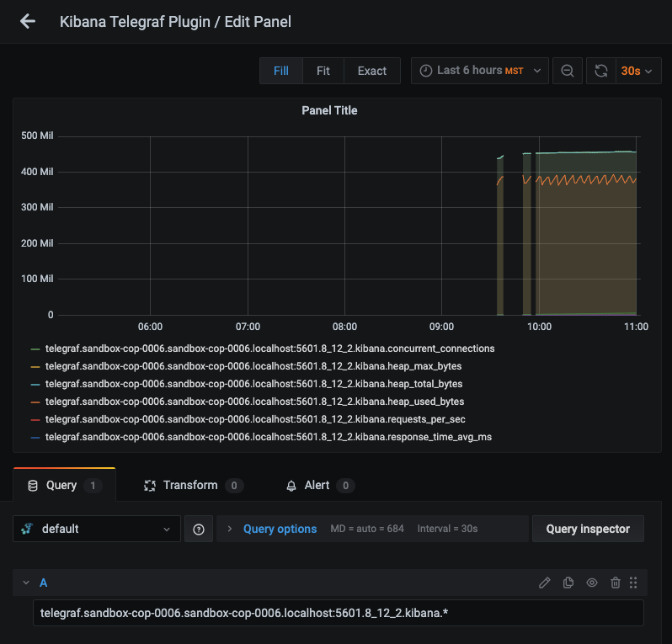Screen dimensions: 672x644
Task: Click the database icon on Query tab
Action: tap(33, 486)
